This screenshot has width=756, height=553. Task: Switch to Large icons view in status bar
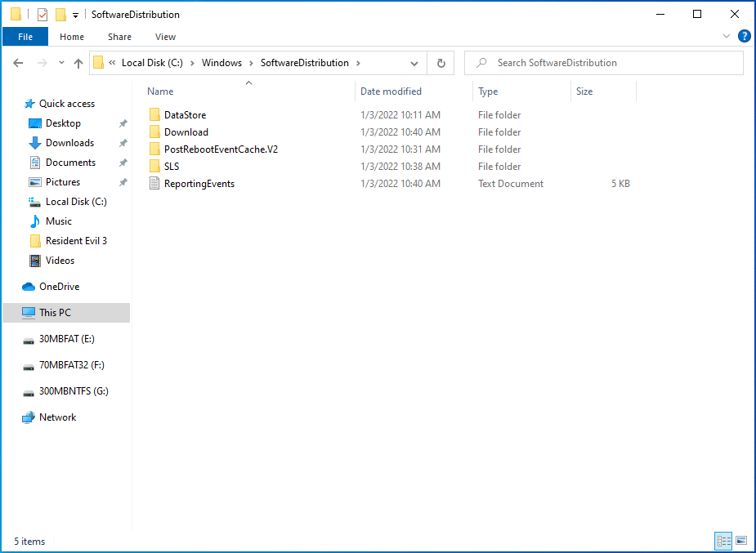click(741, 541)
